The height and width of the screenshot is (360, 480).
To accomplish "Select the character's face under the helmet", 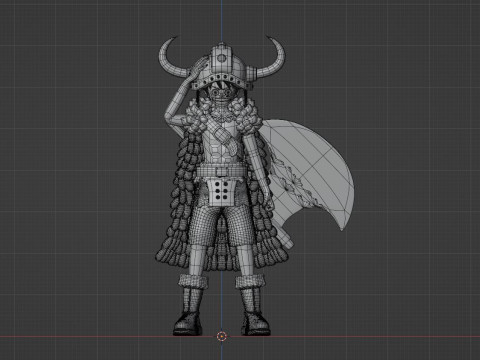I will [x=220, y=92].
